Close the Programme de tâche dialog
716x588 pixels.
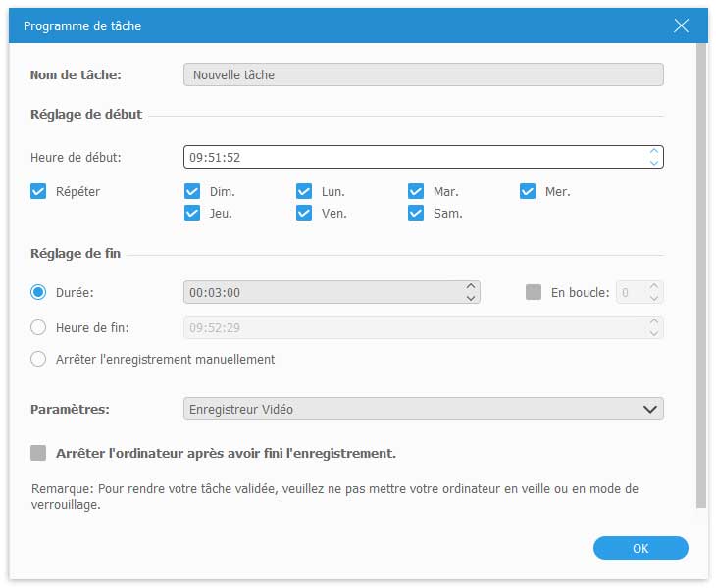pos(681,26)
